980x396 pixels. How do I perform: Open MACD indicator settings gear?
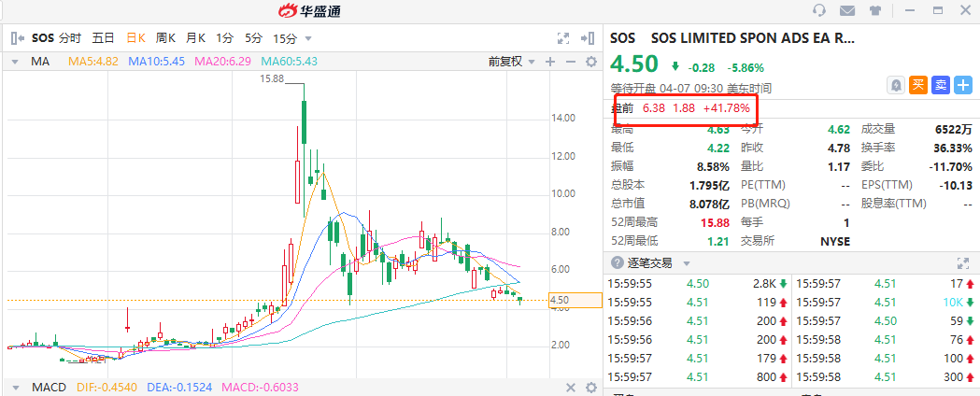[590, 388]
